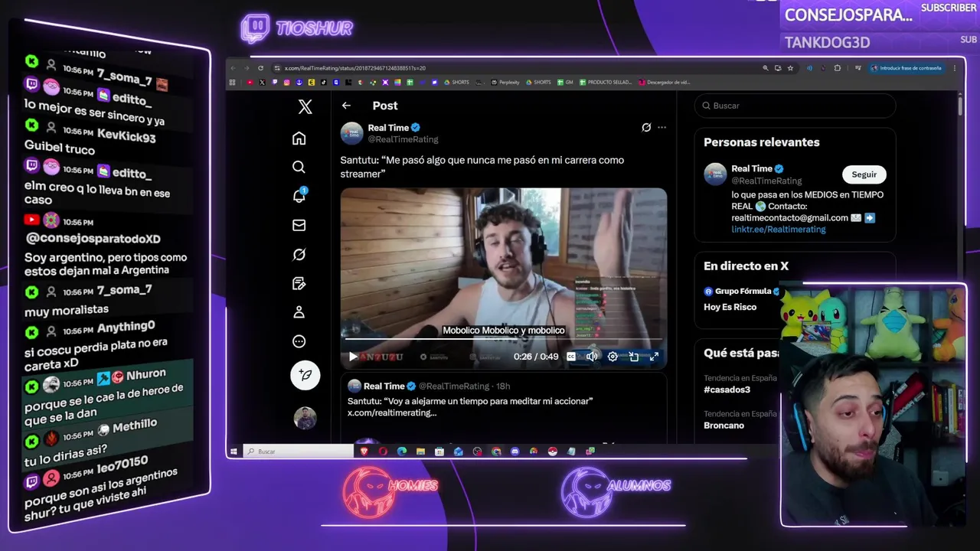The width and height of the screenshot is (980, 551).
Task: Click the compose Post round button
Action: click(305, 375)
